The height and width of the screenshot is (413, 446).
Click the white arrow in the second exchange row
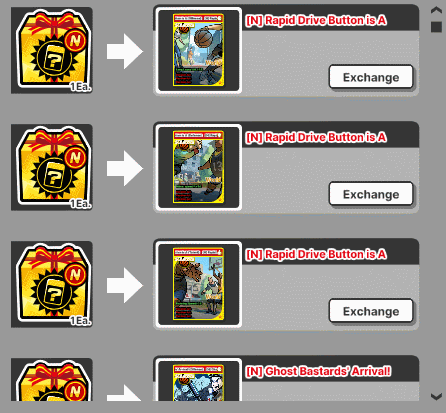click(125, 168)
